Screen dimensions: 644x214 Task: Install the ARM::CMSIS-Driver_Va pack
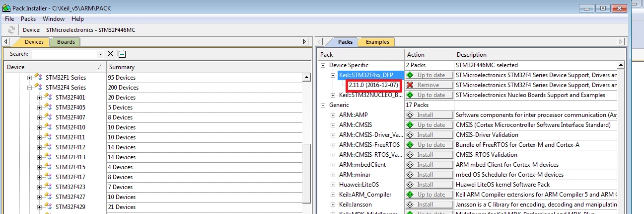pos(429,135)
